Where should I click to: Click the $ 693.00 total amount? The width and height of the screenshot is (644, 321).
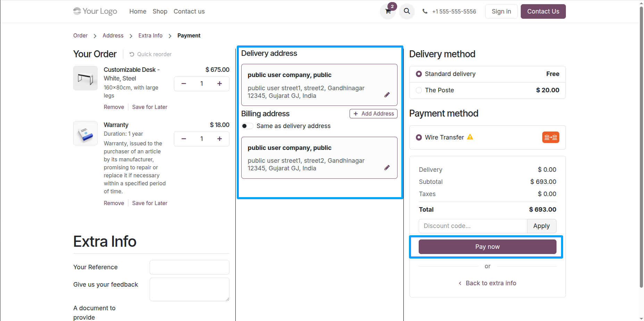[x=543, y=210]
